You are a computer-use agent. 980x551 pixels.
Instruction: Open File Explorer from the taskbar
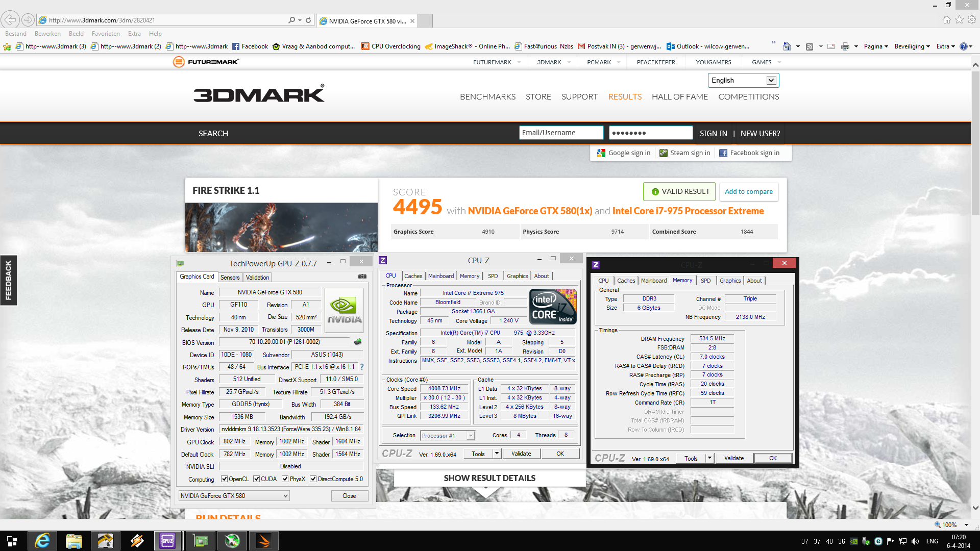(74, 541)
